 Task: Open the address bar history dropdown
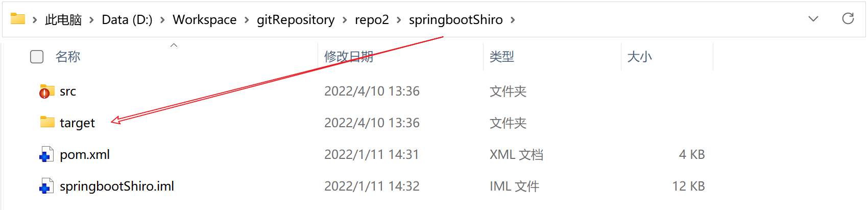click(813, 19)
